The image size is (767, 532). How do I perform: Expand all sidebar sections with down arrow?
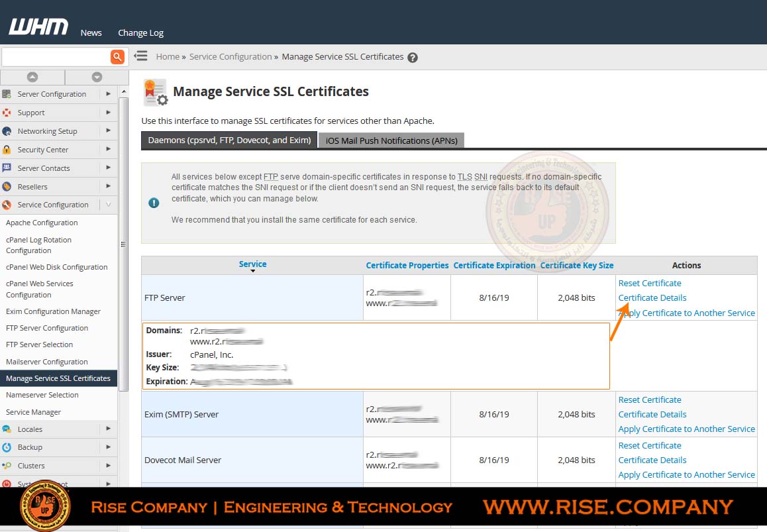tap(97, 77)
